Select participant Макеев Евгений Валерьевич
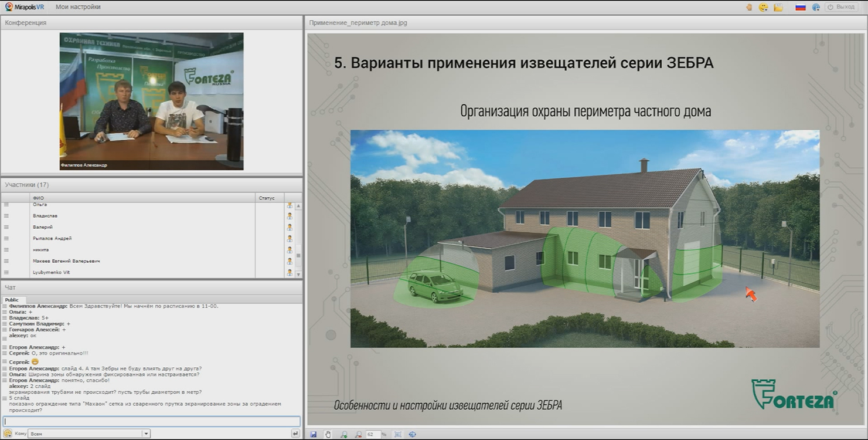 click(x=66, y=261)
